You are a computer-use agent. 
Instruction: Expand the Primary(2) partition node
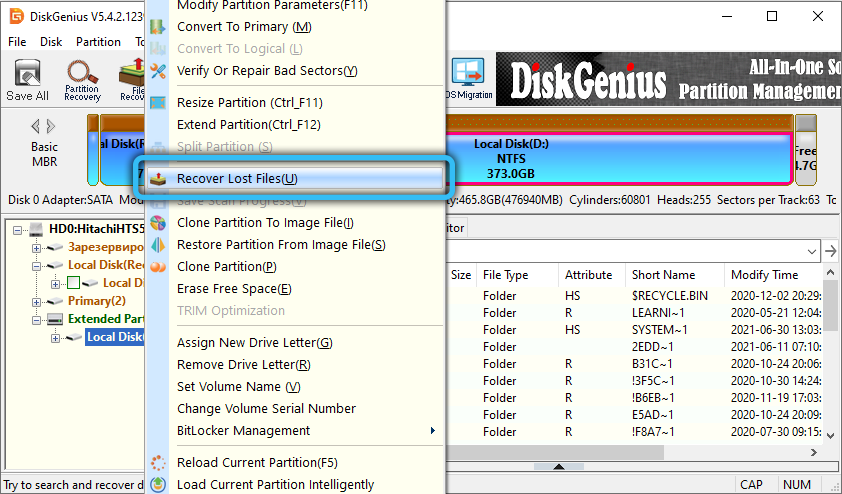tap(37, 301)
